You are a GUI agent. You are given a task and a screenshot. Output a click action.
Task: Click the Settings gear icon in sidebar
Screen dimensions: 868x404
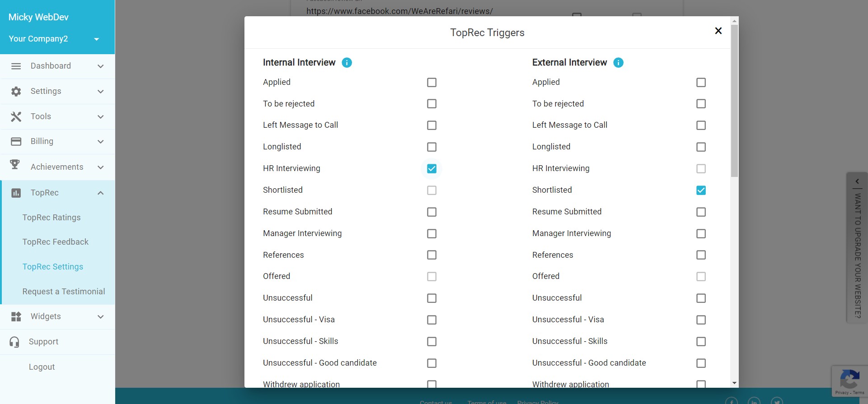(x=16, y=91)
